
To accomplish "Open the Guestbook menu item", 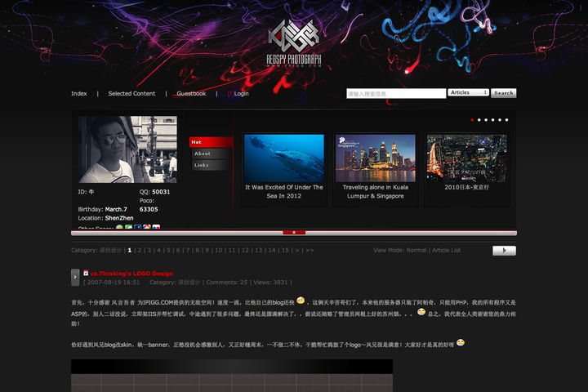I will tap(191, 93).
